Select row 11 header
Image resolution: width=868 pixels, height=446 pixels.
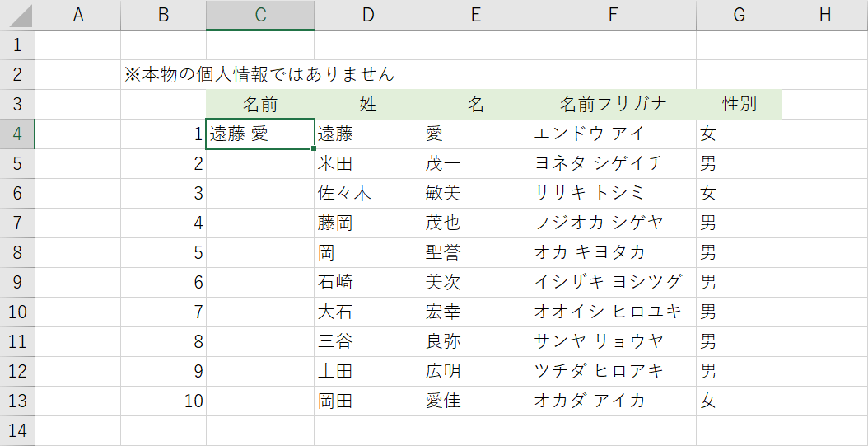17,342
